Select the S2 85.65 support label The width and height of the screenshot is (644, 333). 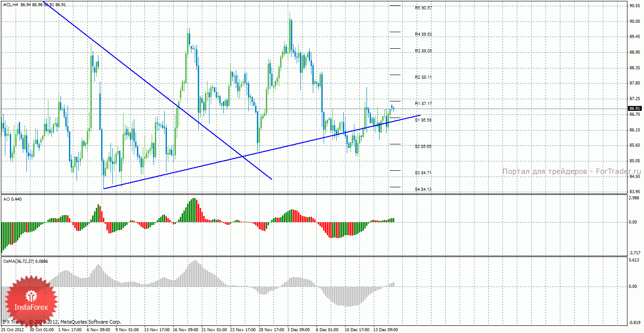[423, 147]
